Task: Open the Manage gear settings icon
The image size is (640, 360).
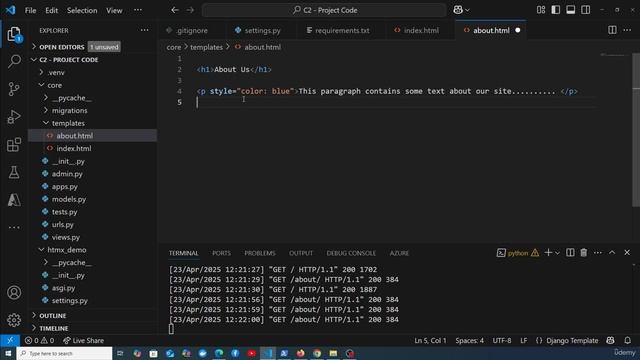Action: [14, 320]
